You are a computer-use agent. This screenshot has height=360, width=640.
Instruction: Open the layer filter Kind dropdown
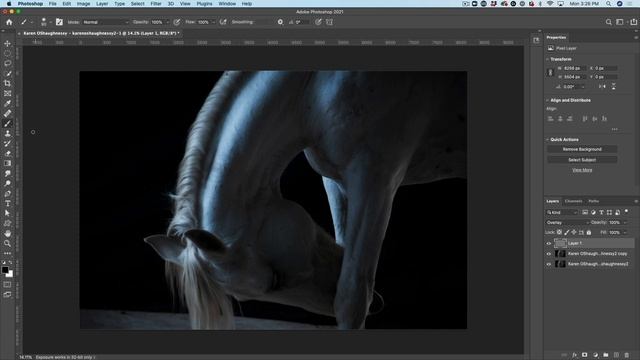point(562,212)
